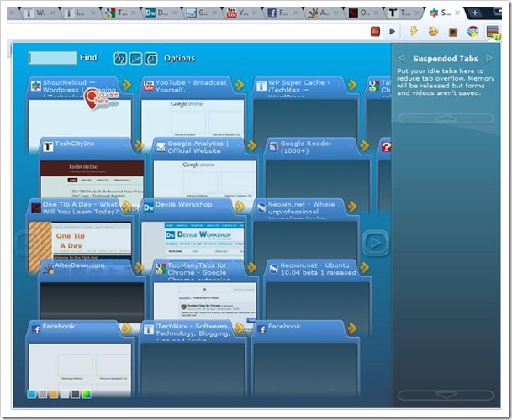
Task: Sort tabs by creation time with the clock icon
Action: point(150,59)
